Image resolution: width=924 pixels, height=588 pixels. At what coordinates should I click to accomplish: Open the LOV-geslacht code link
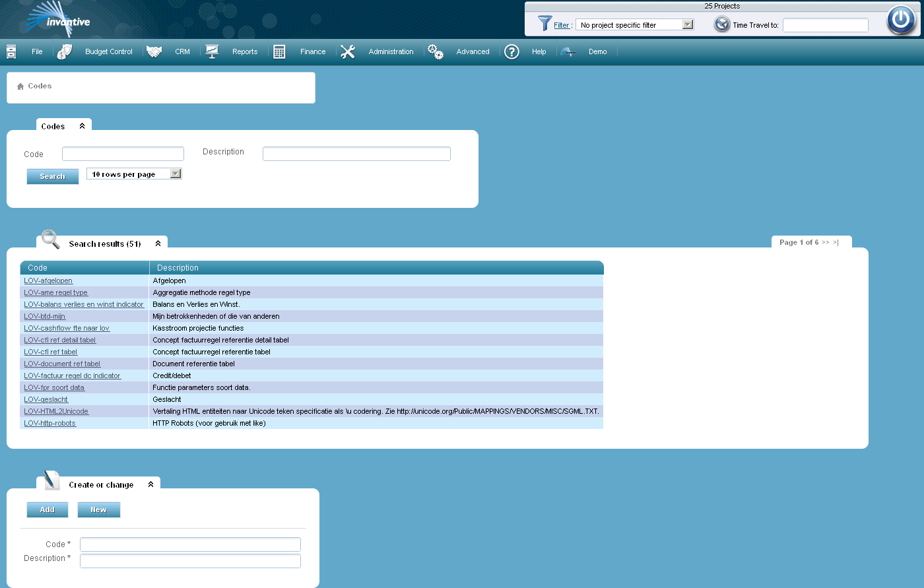[46, 399]
